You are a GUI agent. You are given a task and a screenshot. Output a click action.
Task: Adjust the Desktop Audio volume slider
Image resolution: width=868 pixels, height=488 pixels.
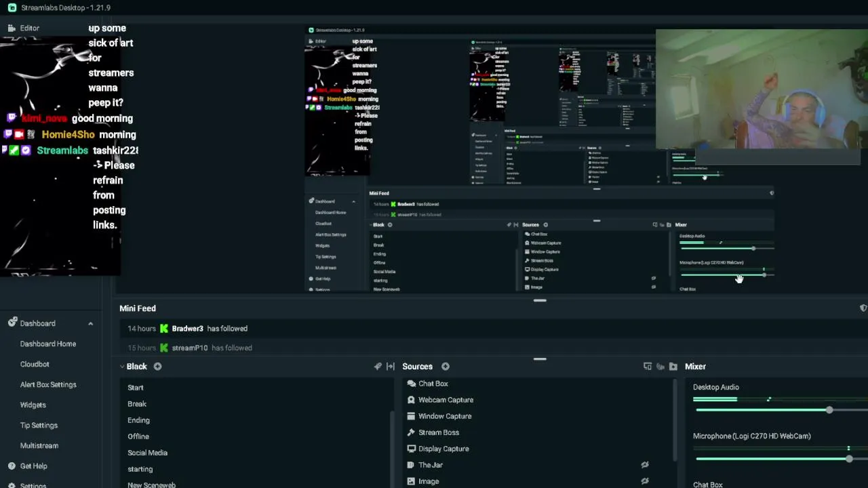[829, 410]
